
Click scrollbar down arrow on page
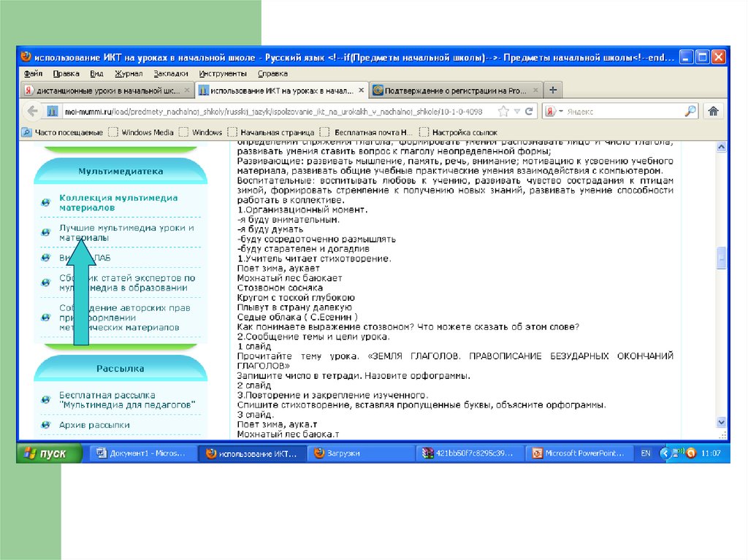pos(722,423)
